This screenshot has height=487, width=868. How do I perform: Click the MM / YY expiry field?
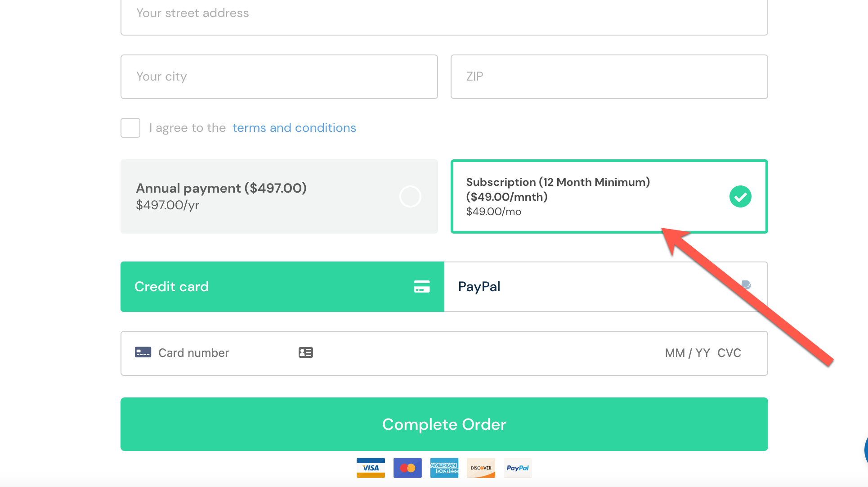click(687, 353)
